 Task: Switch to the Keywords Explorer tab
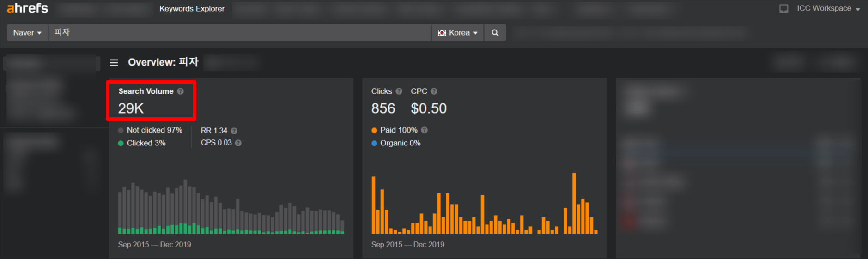[x=192, y=9]
